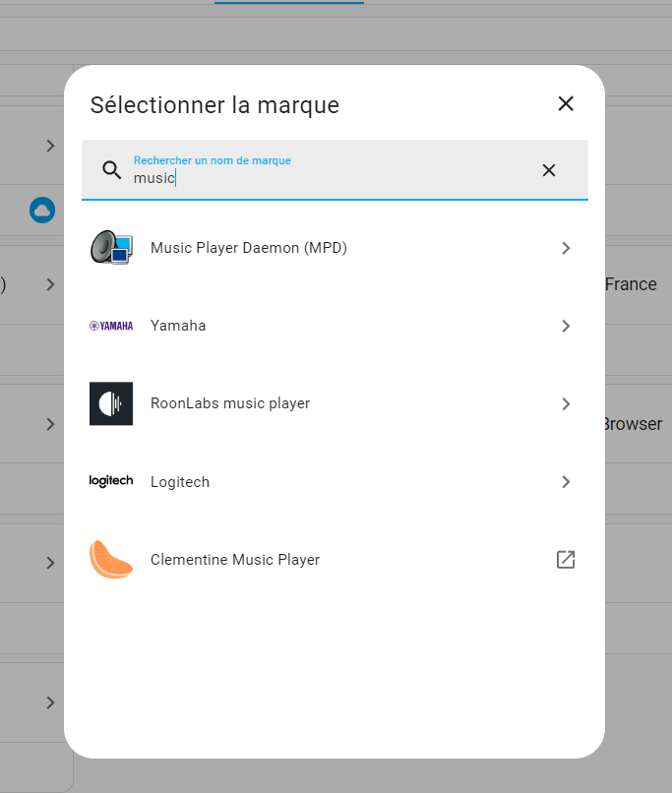The height and width of the screenshot is (793, 672).
Task: Focus the brand name search field
Action: [x=335, y=170]
